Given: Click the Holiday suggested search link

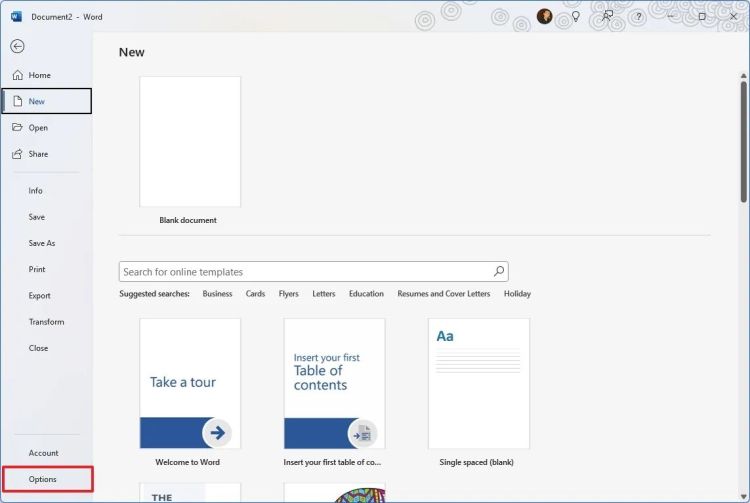Looking at the screenshot, I should [x=517, y=294].
